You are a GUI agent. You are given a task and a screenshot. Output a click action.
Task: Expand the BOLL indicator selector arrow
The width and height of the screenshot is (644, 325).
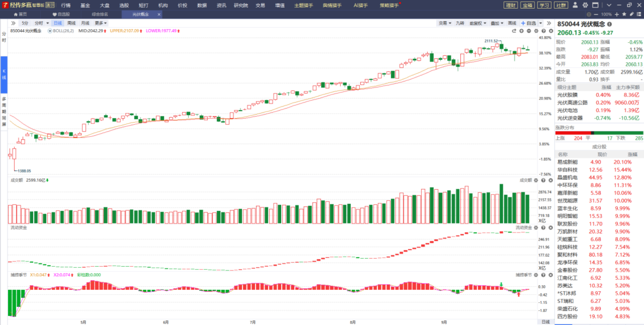click(50, 31)
